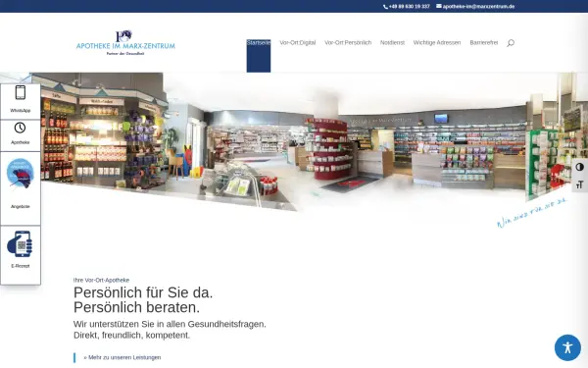This screenshot has width=588, height=368.
Task: Open the E-Rezept phone QR icon
Action: point(20,243)
